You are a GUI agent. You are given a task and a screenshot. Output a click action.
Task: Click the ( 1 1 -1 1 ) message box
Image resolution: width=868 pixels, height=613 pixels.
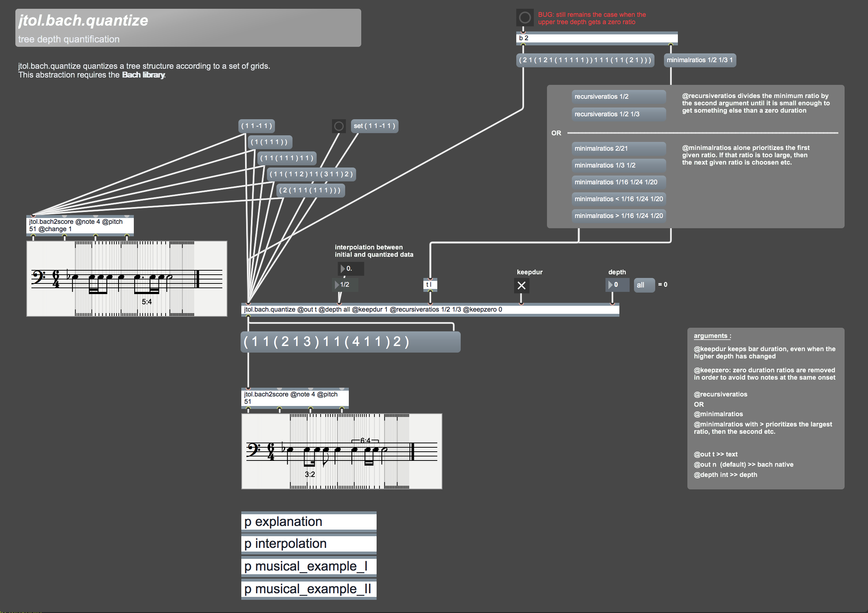pos(256,126)
